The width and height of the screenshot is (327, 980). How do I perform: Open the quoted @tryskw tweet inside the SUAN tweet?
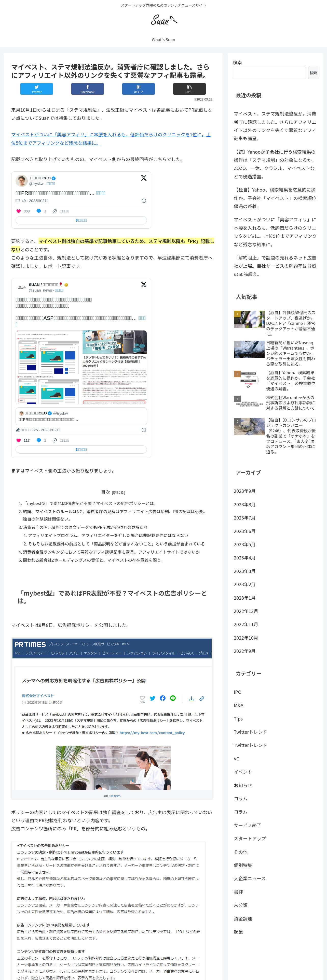(x=81, y=416)
